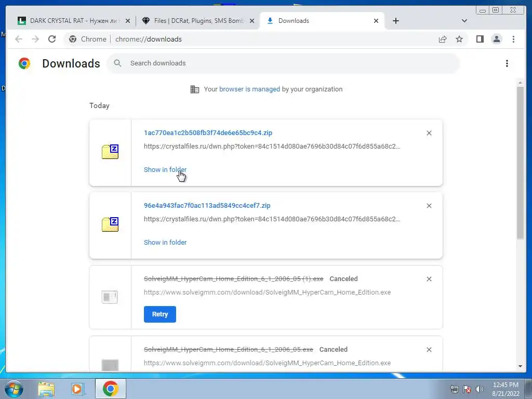532x399 pixels.
Task: Click the Chrome logo beside Downloads heading
Action: pos(24,63)
